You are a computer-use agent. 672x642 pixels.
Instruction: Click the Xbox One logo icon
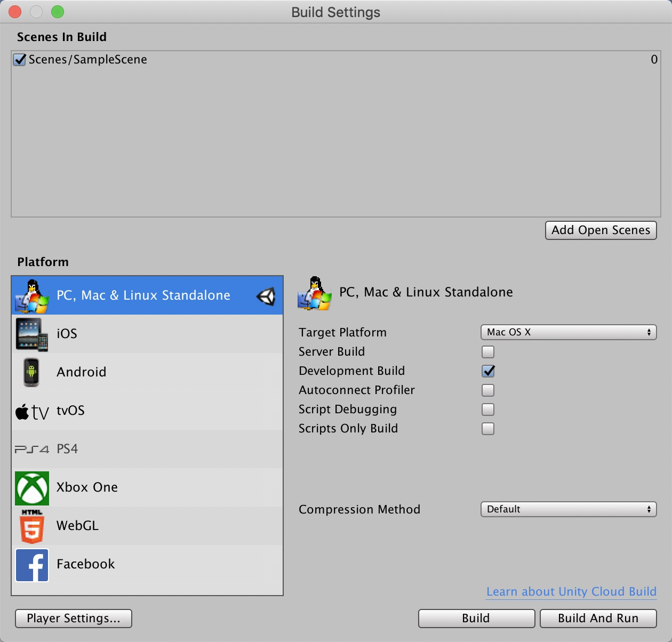click(x=32, y=488)
